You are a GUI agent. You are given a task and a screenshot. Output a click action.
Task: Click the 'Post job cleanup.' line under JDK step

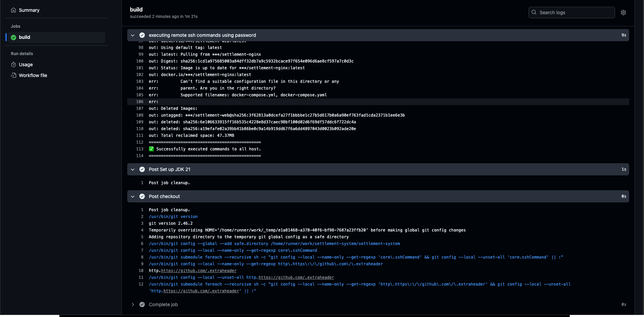point(169,183)
